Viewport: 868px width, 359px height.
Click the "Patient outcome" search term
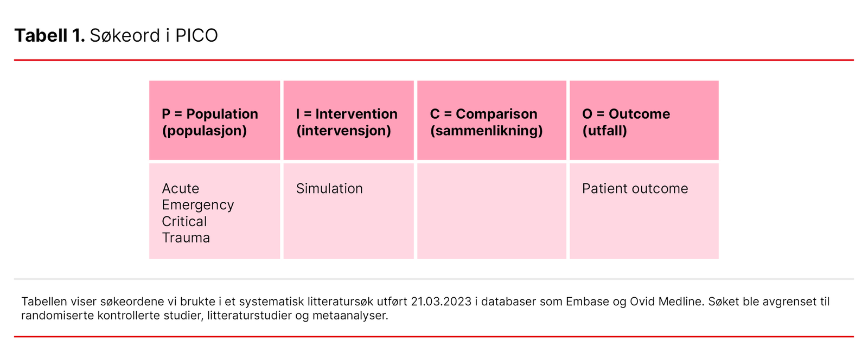point(635,189)
